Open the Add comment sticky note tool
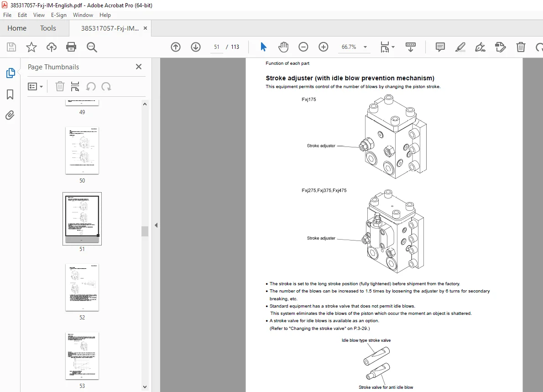The height and width of the screenshot is (392, 543). 440,47
